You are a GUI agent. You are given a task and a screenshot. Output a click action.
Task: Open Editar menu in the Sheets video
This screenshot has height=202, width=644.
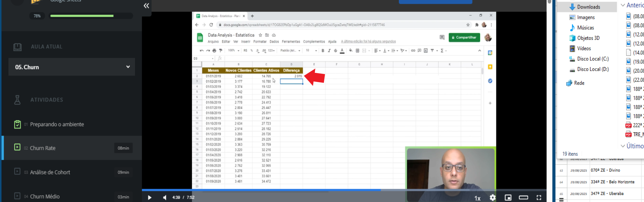[226, 42]
